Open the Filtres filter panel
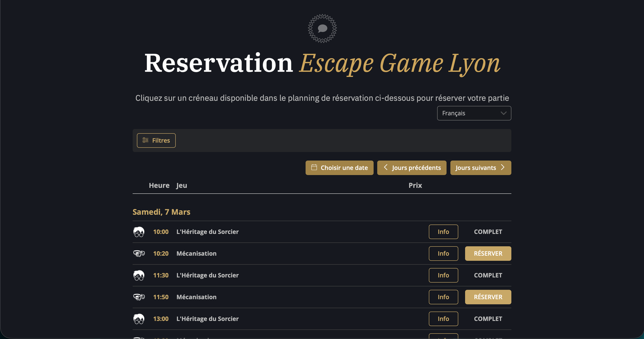This screenshot has height=339, width=644. tap(156, 141)
